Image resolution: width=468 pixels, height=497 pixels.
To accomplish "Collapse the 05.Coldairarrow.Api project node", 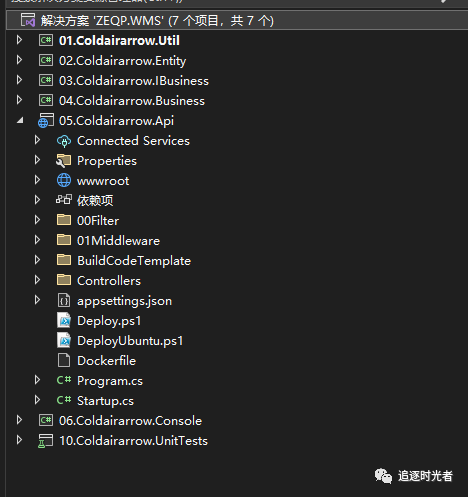I will (x=20, y=120).
